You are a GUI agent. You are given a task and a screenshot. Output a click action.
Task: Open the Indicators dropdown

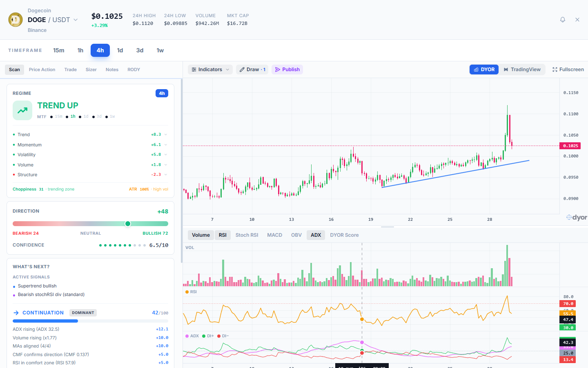point(210,70)
